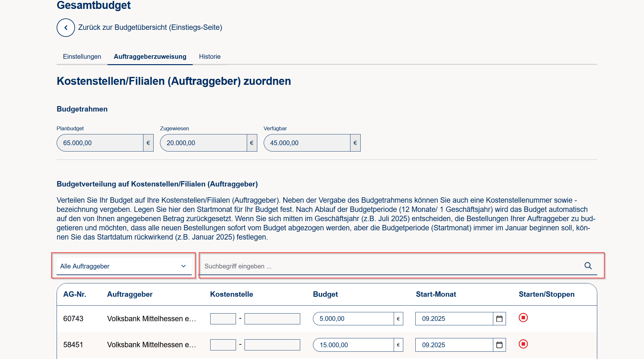Go back via Zurück zur Budgetübersicht link
The image size is (644, 359).
(x=150, y=27)
